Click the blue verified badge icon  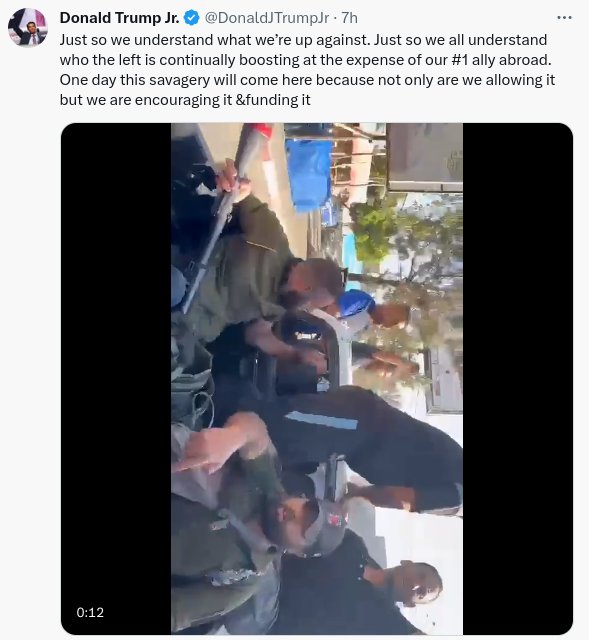click(x=192, y=18)
